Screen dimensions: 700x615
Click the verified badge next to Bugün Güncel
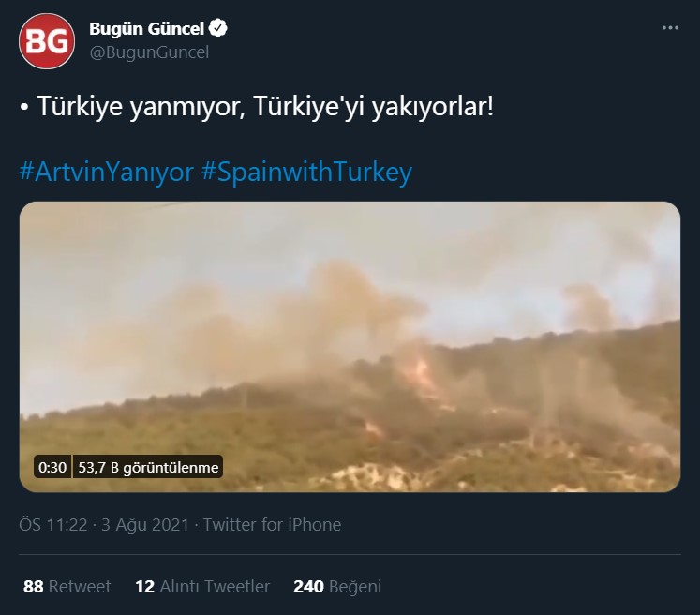(218, 28)
